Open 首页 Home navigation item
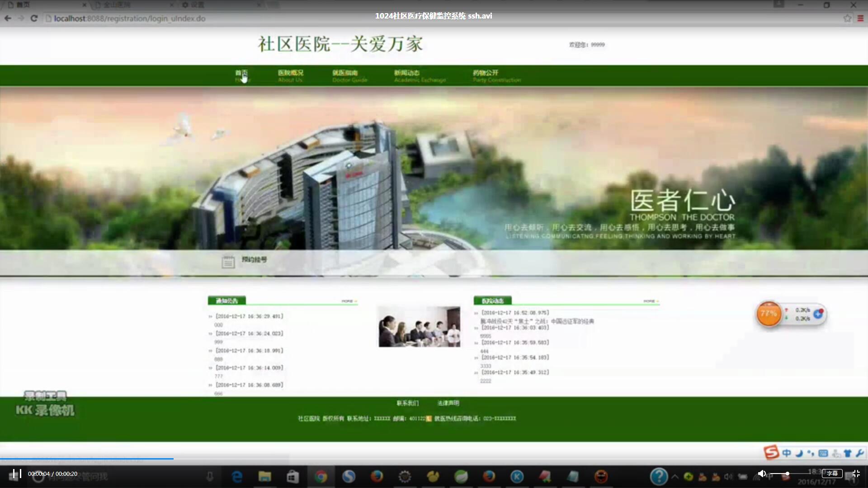868x488 pixels. tap(242, 76)
